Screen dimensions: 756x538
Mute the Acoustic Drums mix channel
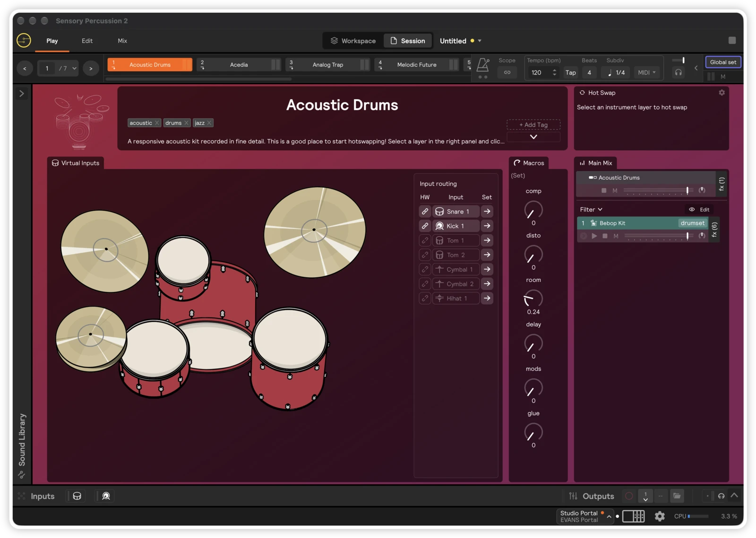coord(615,191)
